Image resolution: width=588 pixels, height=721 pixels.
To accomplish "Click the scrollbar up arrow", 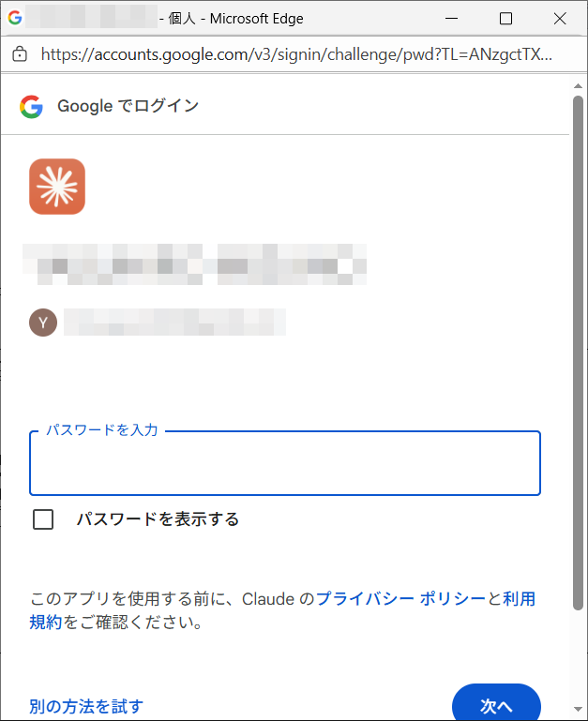I will [x=579, y=85].
